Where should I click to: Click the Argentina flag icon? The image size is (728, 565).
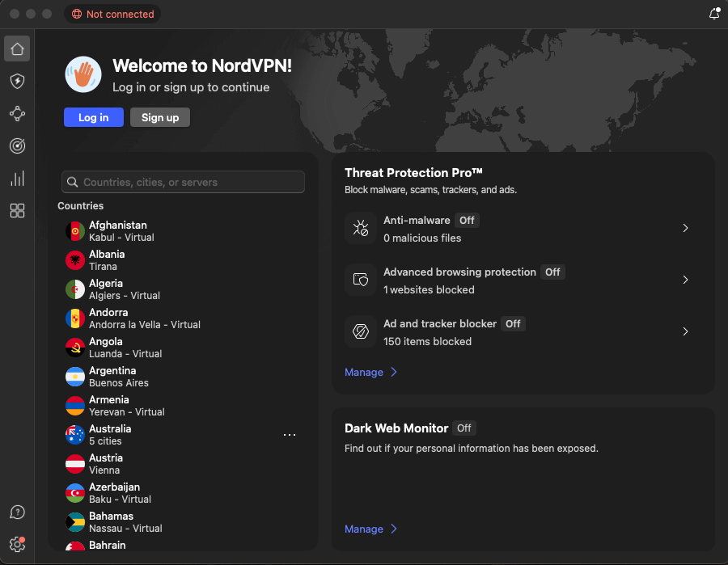click(74, 377)
